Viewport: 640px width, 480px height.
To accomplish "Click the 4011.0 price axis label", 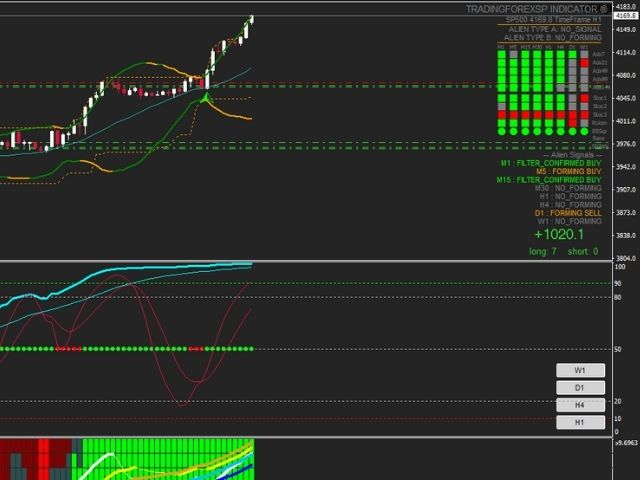I will [x=626, y=121].
